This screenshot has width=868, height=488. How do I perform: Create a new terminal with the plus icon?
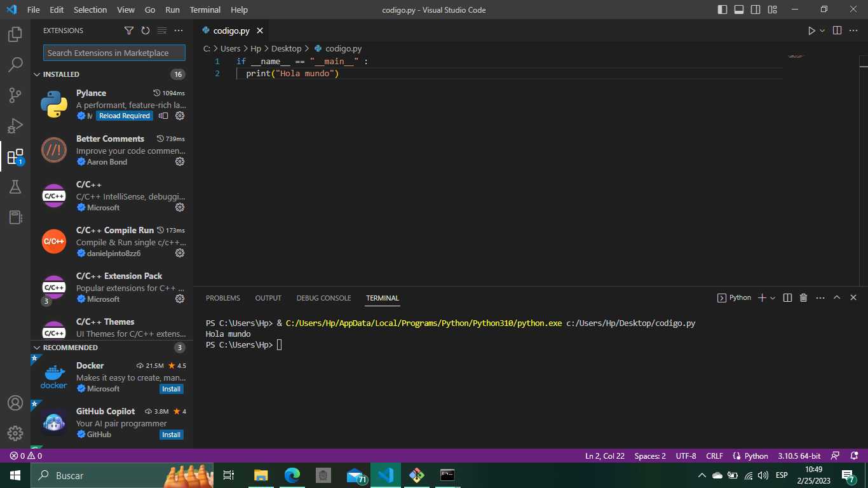coord(761,297)
